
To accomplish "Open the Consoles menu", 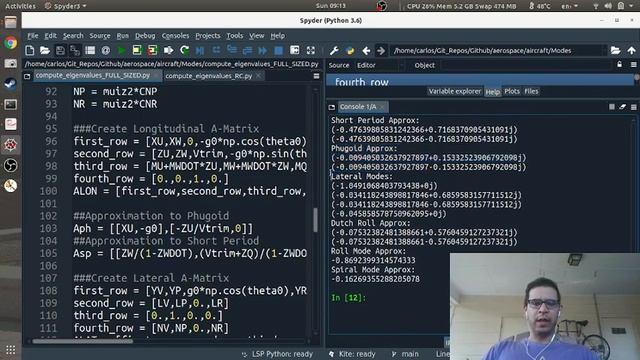I will [x=176, y=36].
